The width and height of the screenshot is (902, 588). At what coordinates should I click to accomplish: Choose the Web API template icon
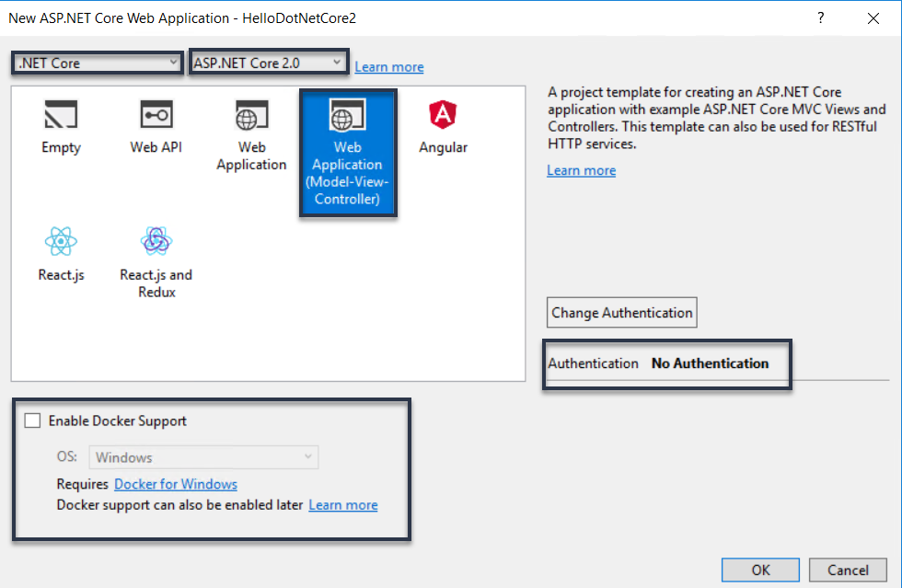point(156,114)
